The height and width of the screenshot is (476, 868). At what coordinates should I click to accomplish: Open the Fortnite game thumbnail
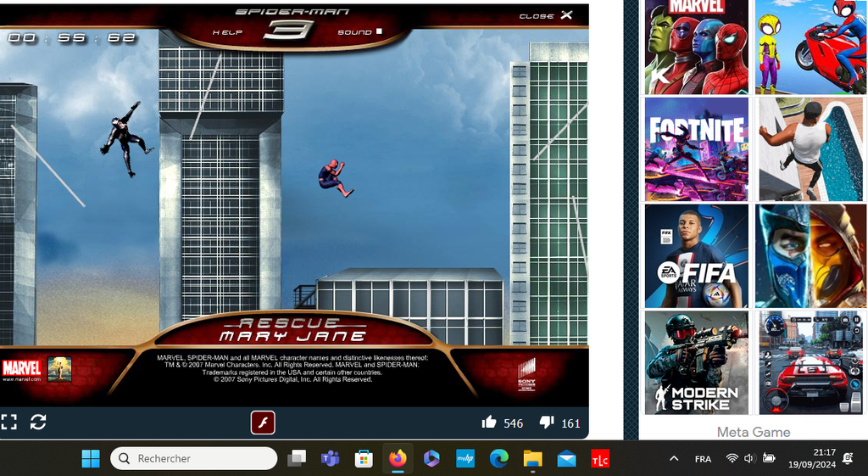pyautogui.click(x=697, y=149)
